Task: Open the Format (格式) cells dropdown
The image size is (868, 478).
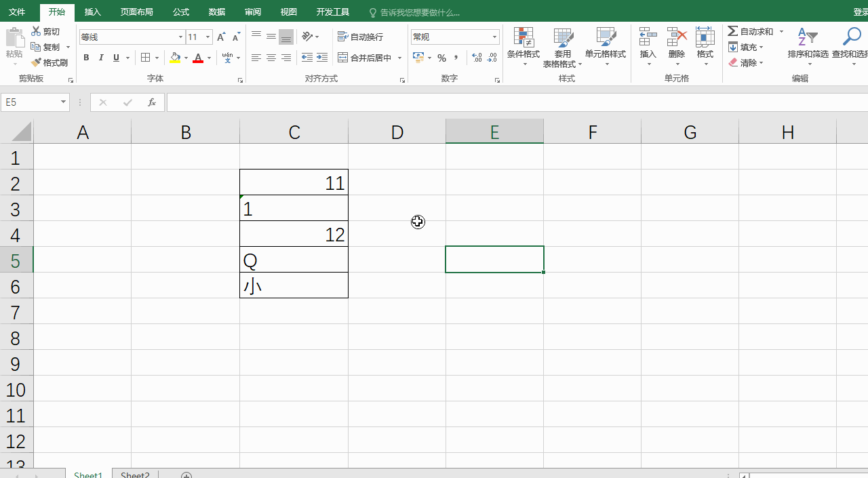Action: tap(705, 46)
